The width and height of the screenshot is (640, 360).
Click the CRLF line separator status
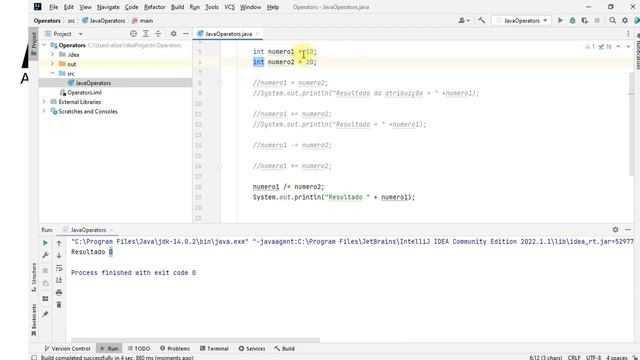574,357
